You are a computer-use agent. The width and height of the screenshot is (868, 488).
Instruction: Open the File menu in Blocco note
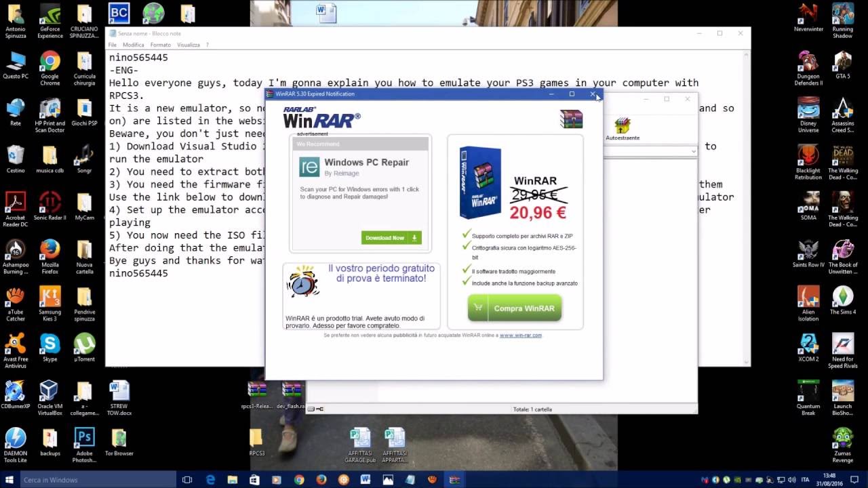click(113, 45)
